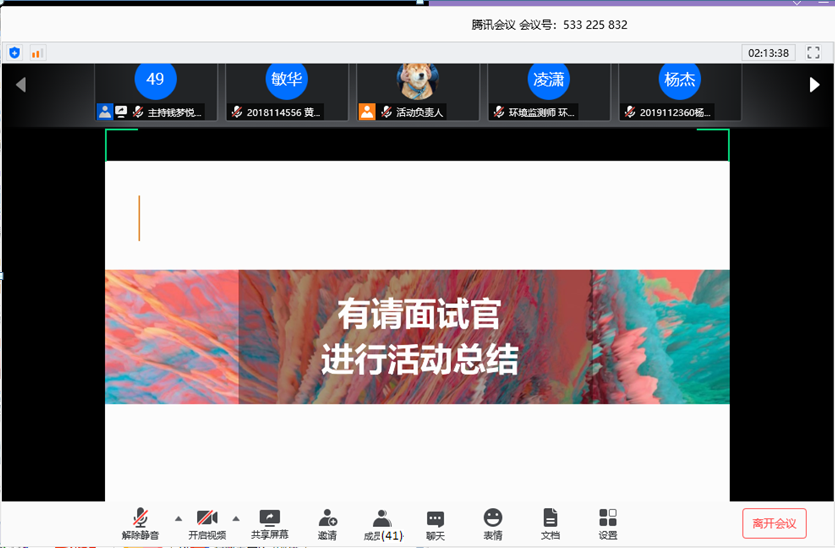The width and height of the screenshot is (835, 548).
Task: Toggle full screen mode icon
Action: [x=814, y=53]
